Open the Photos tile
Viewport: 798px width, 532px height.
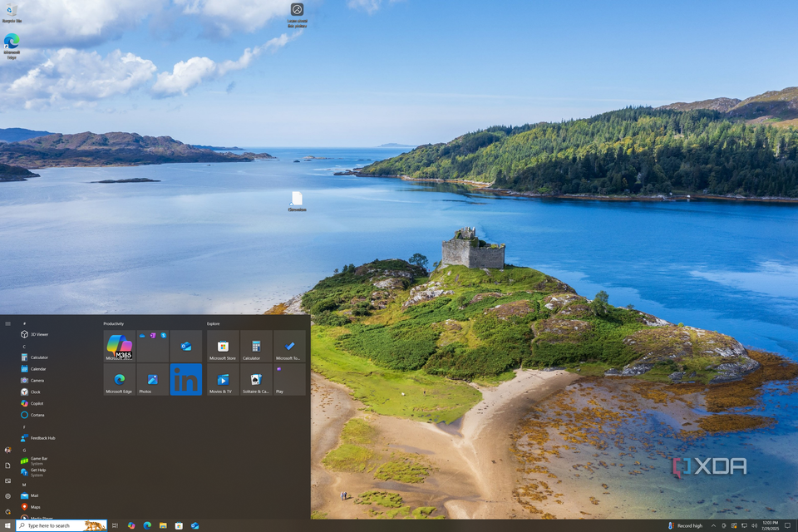(153, 379)
